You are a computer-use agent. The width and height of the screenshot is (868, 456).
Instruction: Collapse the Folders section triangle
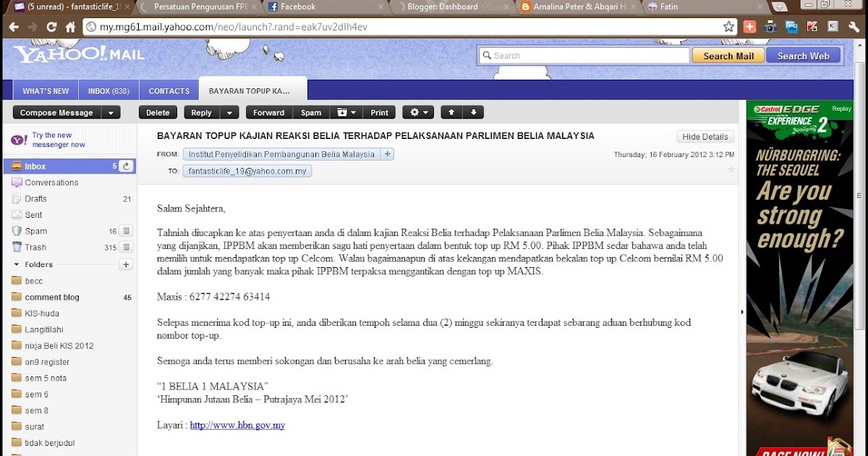click(x=17, y=265)
